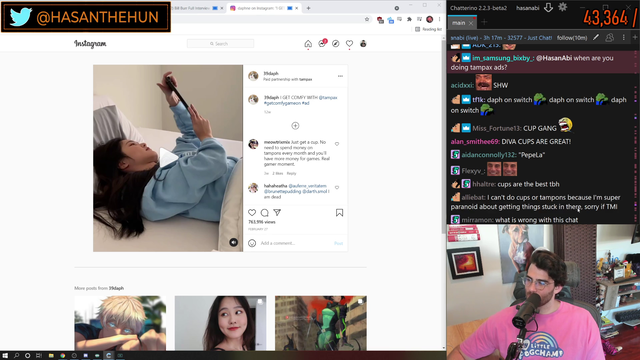Viewport: 640px width, 360px height.
Task: Open profile avatar in Instagram header
Action: 363,44
